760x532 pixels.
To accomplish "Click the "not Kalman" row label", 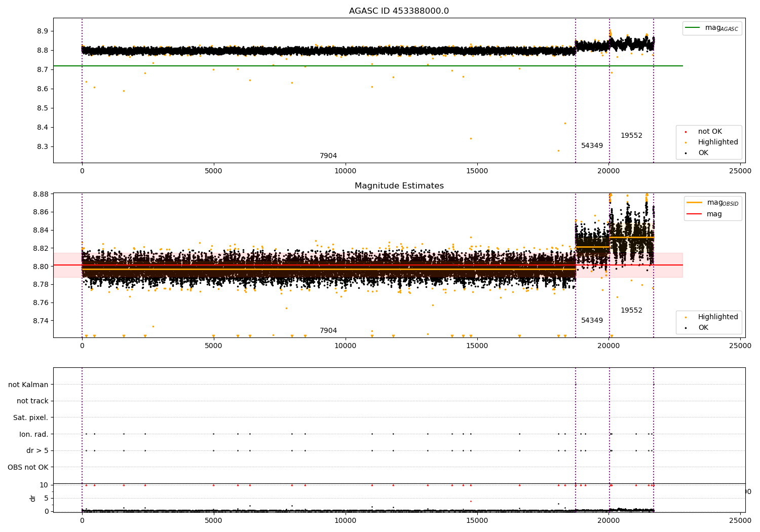I will click(x=28, y=385).
